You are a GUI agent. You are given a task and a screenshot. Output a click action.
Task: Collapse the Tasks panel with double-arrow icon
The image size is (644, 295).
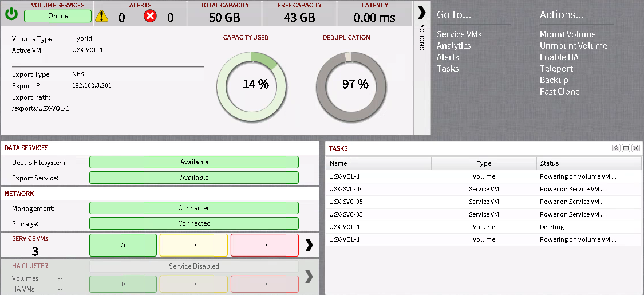point(616,148)
